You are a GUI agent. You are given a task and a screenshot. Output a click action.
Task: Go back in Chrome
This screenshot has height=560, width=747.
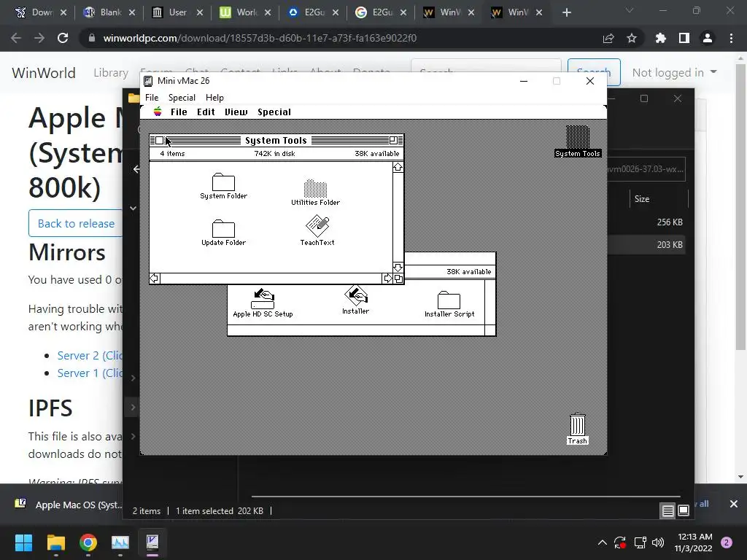[x=16, y=38]
